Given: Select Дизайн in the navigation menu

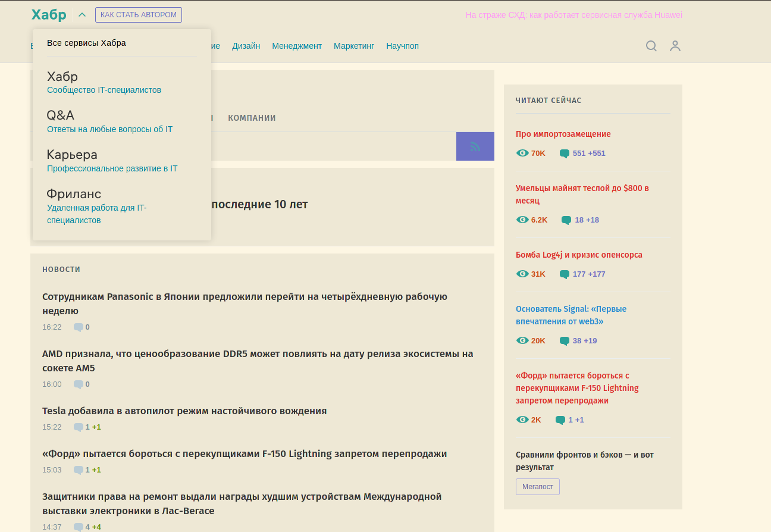Looking at the screenshot, I should 246,45.
